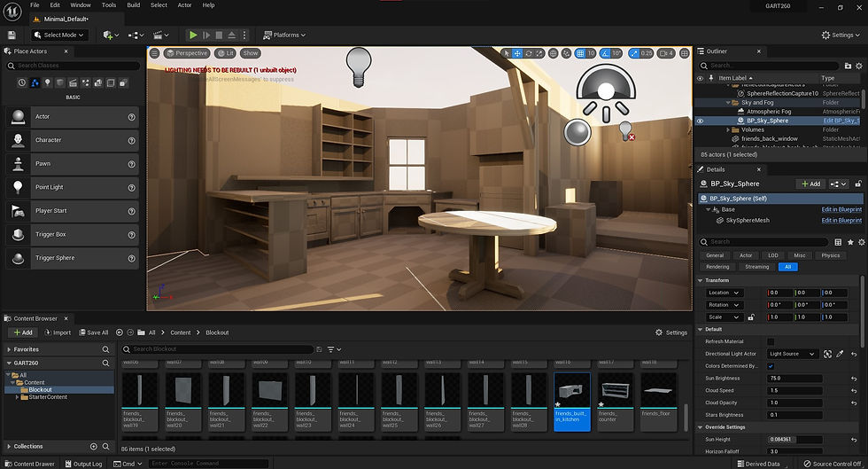Click the eye visibility column header in the Outliner
868x469 pixels.
pos(700,78)
